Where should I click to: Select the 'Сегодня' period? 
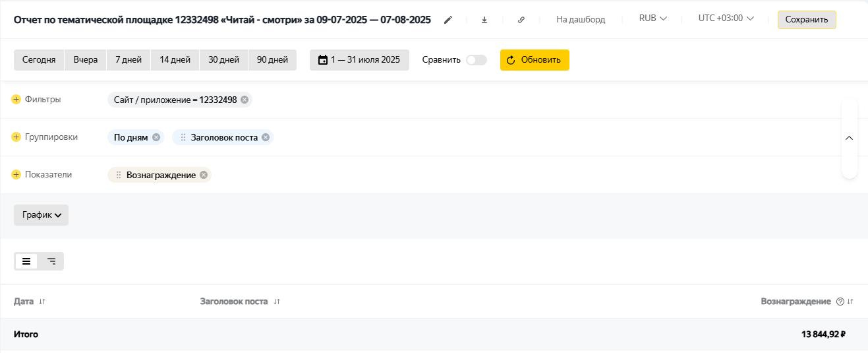click(39, 60)
